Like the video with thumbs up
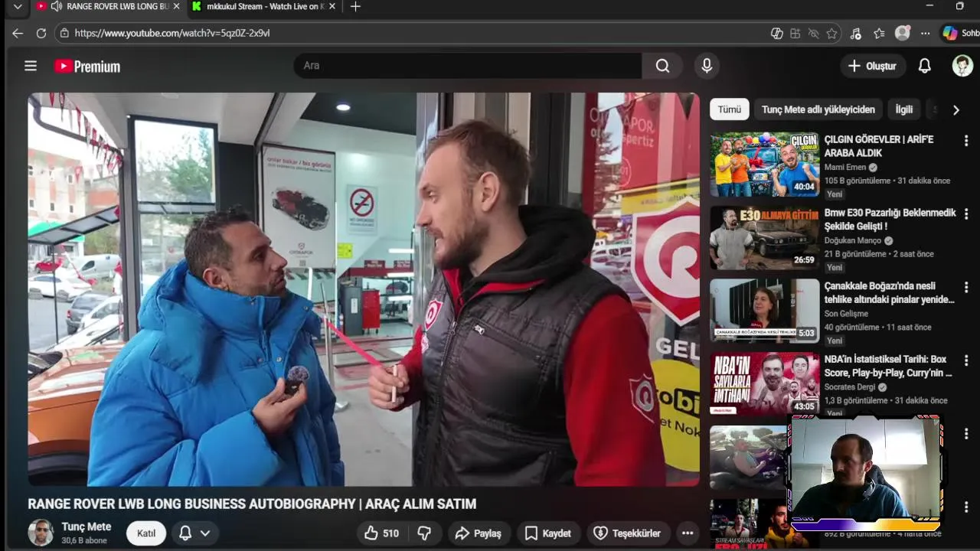 [x=381, y=533]
